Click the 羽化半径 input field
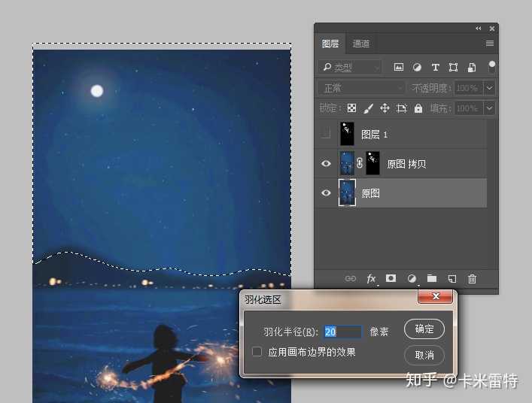Viewport: 532px width, 403px height. (x=342, y=332)
